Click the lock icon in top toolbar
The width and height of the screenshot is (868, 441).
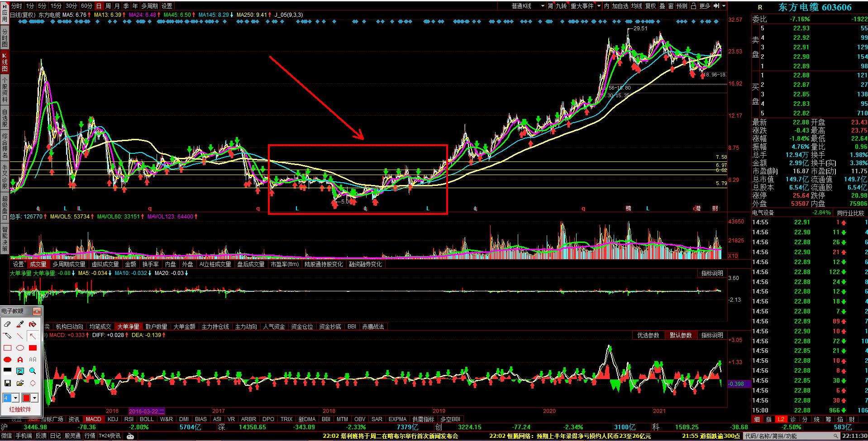[693, 6]
